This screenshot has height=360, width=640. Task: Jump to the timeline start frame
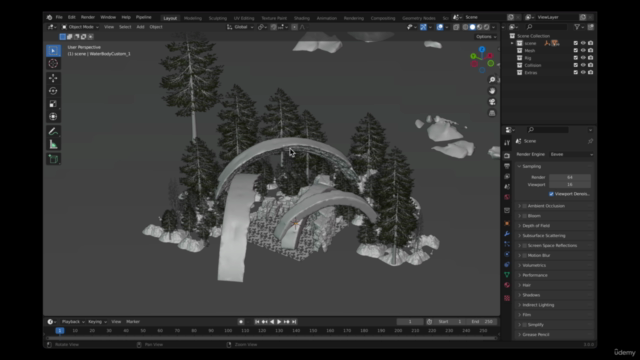pos(257,322)
